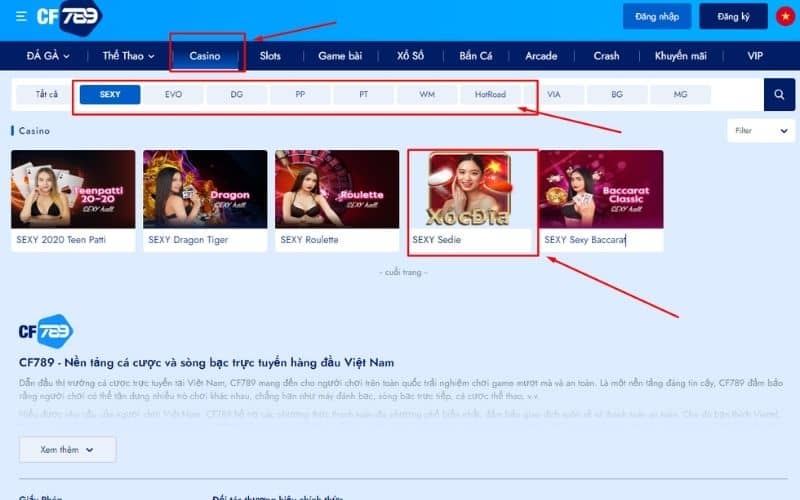Viewport: 800px width, 500px height.
Task: Select the DG provider filter
Action: (237, 94)
